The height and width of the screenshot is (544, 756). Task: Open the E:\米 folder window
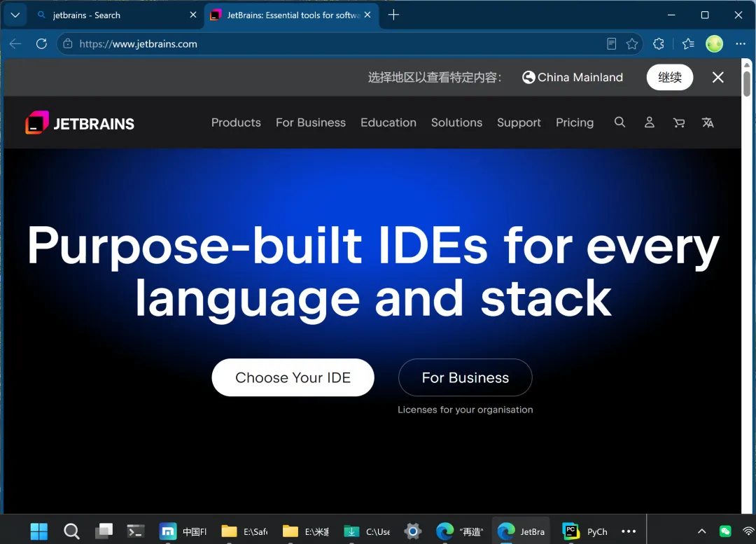click(305, 531)
